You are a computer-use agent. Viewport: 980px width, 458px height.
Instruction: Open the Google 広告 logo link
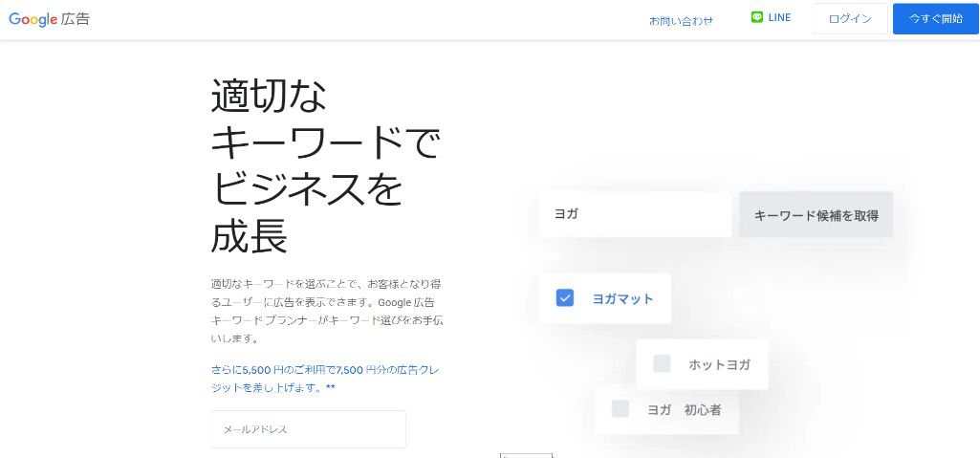click(49, 19)
